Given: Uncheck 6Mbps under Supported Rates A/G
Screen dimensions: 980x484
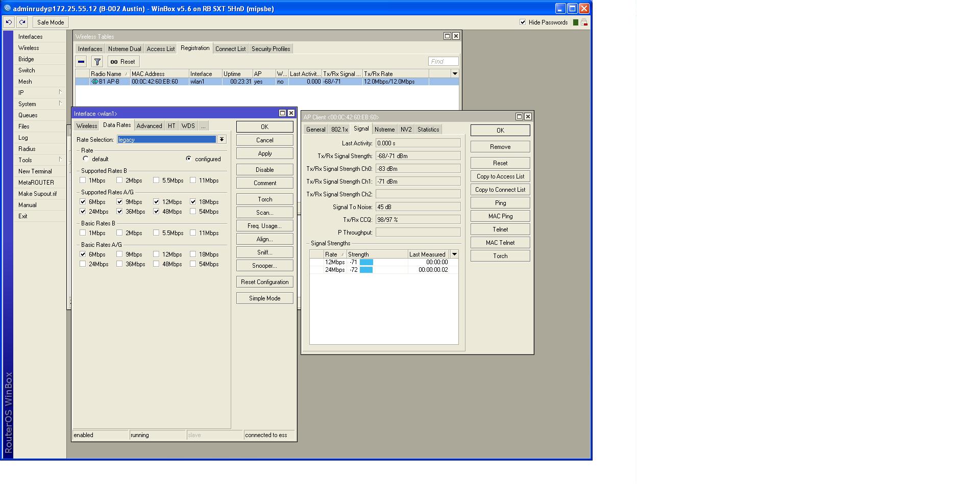Looking at the screenshot, I should pos(83,201).
